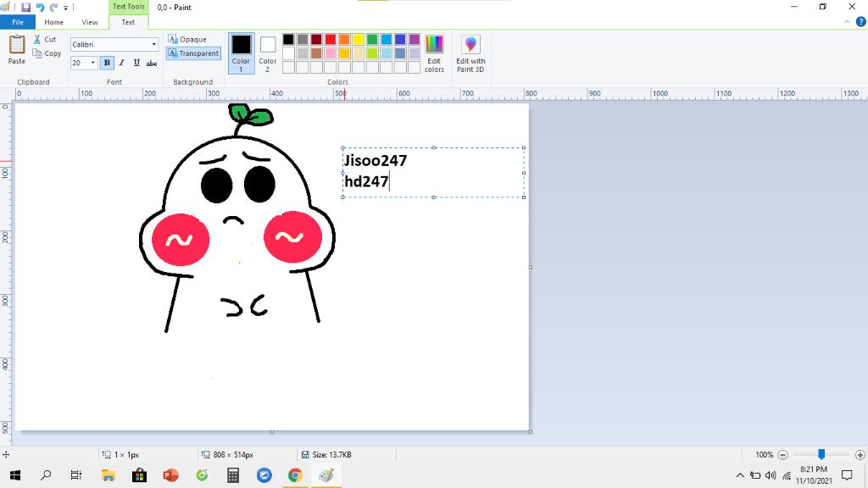Click the Paint icon on the taskbar
The height and width of the screenshot is (488, 868).
(x=326, y=475)
